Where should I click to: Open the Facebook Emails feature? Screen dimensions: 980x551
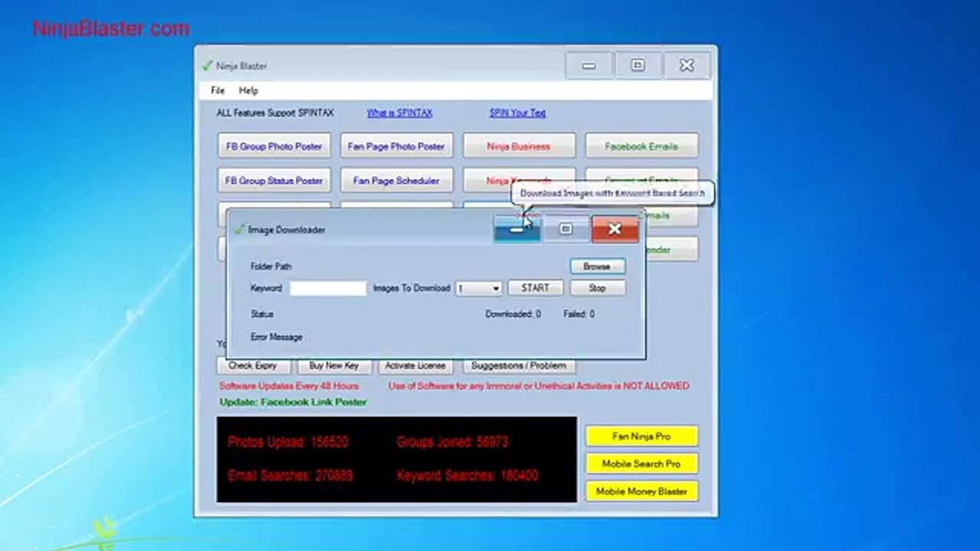coord(642,146)
